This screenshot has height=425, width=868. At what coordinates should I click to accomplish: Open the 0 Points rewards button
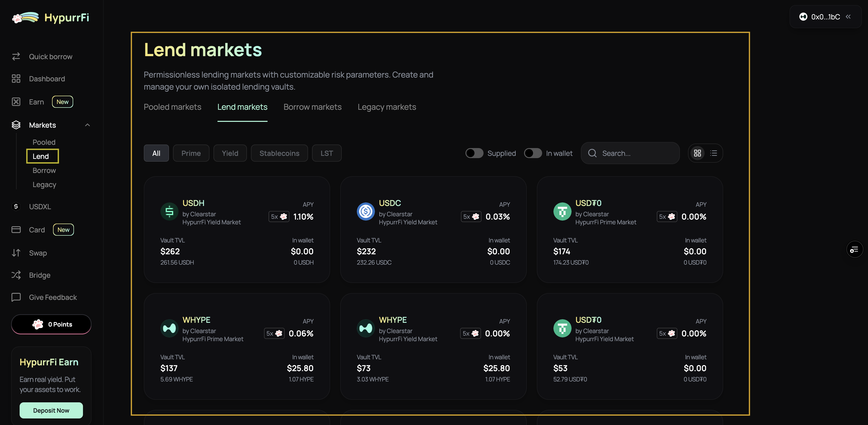51,324
